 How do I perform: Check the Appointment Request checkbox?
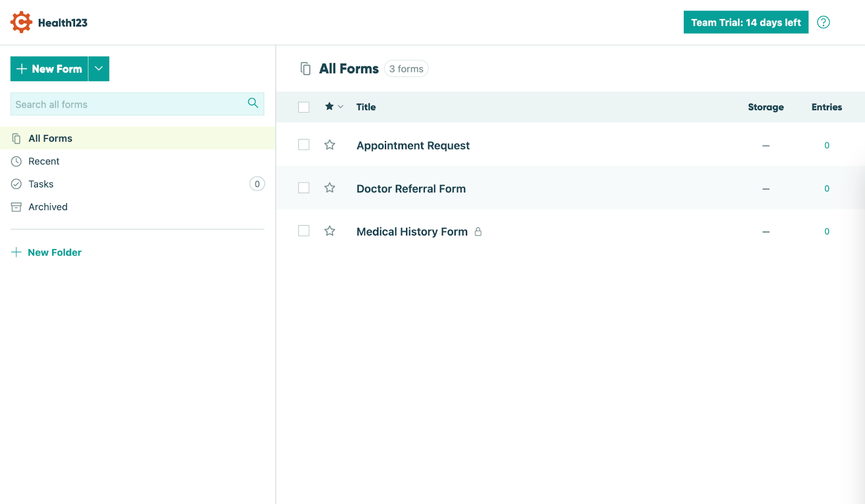coord(304,145)
